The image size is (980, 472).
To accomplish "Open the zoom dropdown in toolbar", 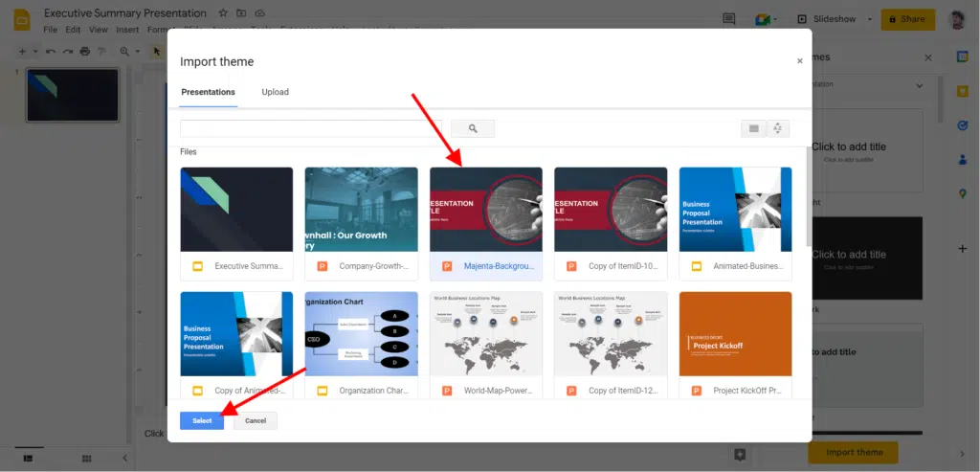I will pyautogui.click(x=128, y=51).
